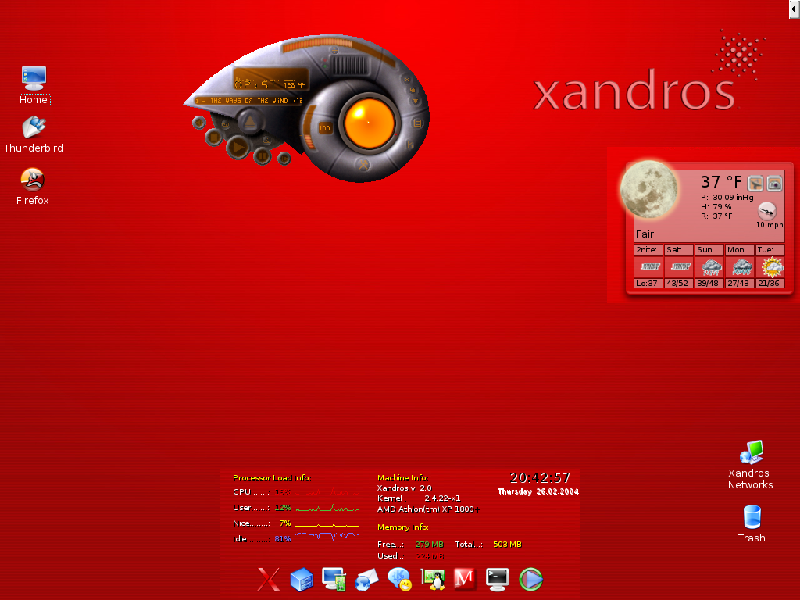The height and width of the screenshot is (600, 800).
Task: Launch Thunderbird from the desktop
Action: (34, 134)
